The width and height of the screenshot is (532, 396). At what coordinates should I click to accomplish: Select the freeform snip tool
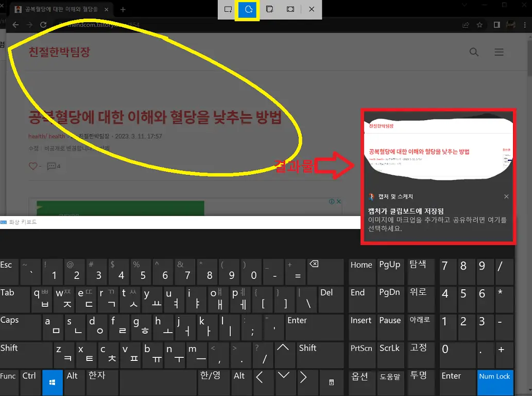pyautogui.click(x=248, y=9)
